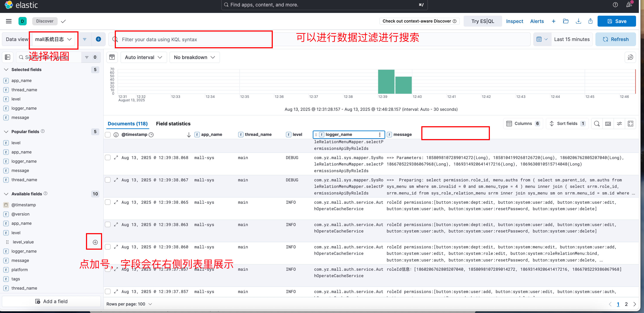Open display settings sliders icon
The width and height of the screenshot is (644, 313).
click(x=619, y=124)
